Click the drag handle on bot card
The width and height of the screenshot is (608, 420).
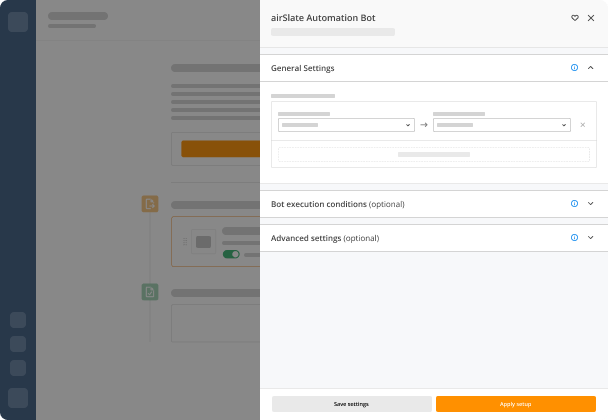tap(185, 242)
